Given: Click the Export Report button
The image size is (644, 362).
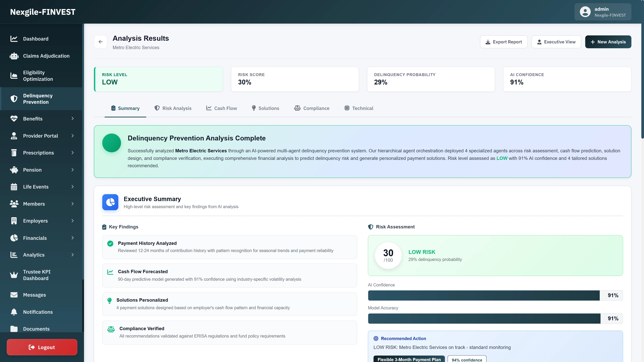Looking at the screenshot, I should [503, 42].
